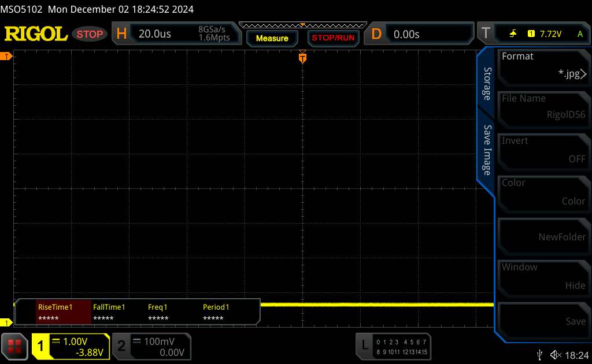Expand the Window Hide option

click(x=543, y=276)
